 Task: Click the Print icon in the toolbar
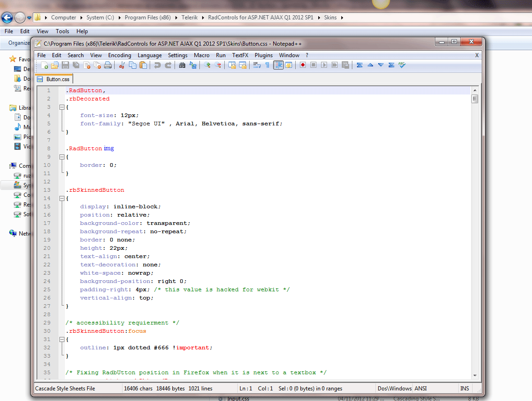(108, 65)
